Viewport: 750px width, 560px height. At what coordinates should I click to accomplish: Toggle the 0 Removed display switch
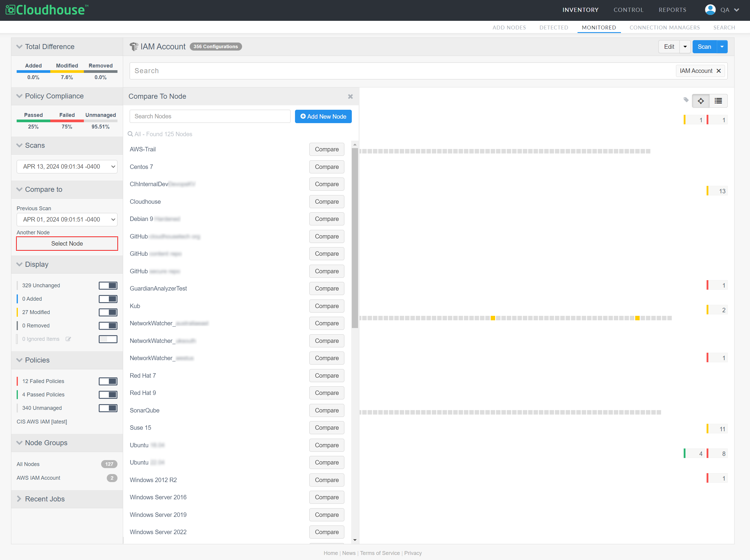(x=108, y=326)
